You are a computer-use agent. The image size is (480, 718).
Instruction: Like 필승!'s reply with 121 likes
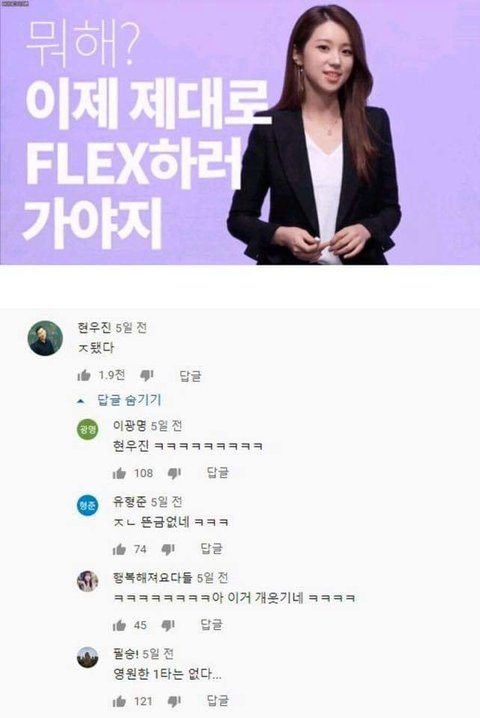coord(120,701)
